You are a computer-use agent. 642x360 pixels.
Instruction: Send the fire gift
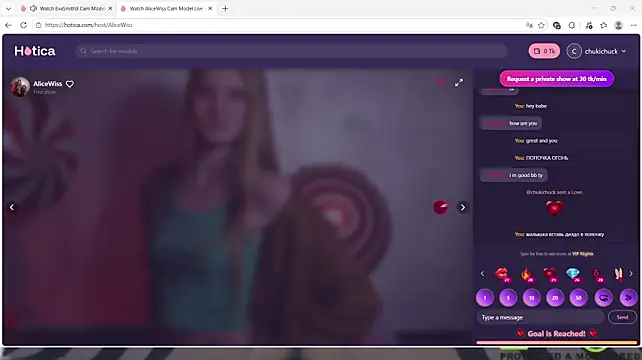click(x=526, y=274)
